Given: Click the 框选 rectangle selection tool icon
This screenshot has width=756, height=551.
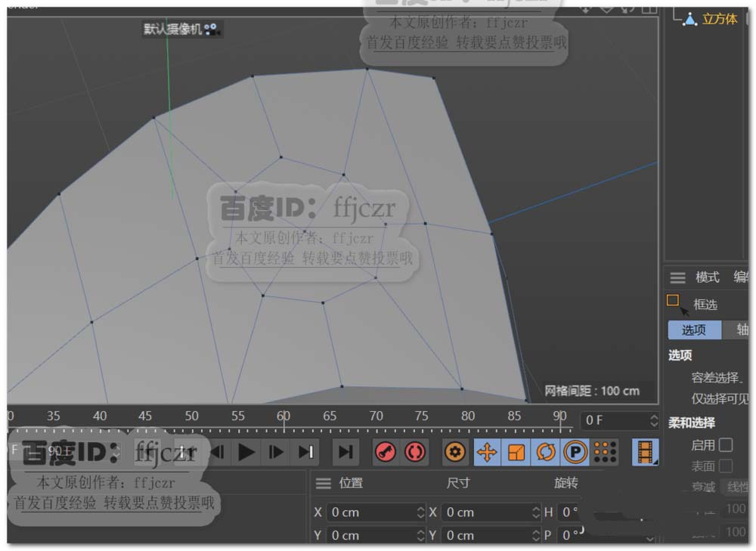Looking at the screenshot, I should click(673, 301).
